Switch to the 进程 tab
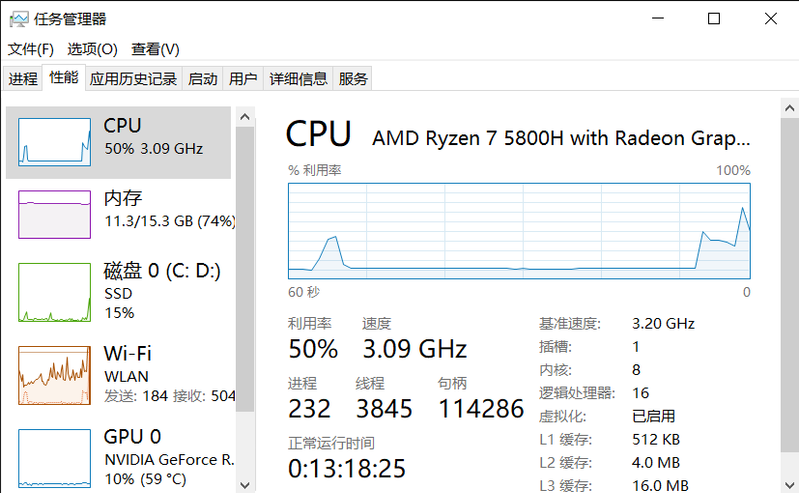This screenshot has width=799, height=493. click(23, 79)
